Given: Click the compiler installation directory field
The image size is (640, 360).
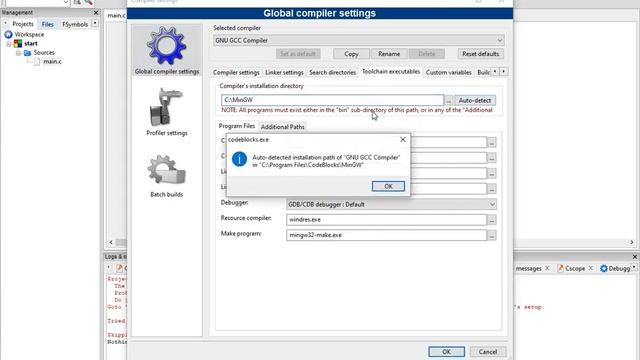Looking at the screenshot, I should click(x=332, y=100).
